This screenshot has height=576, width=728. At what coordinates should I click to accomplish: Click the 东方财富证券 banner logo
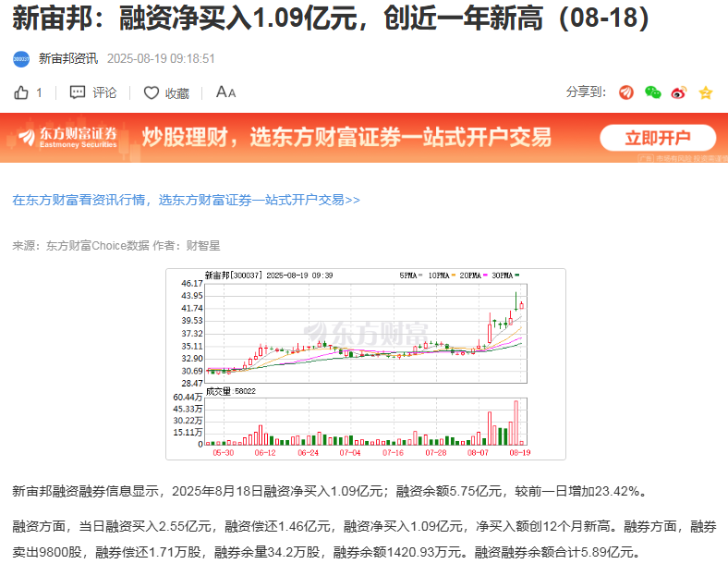coord(67,137)
